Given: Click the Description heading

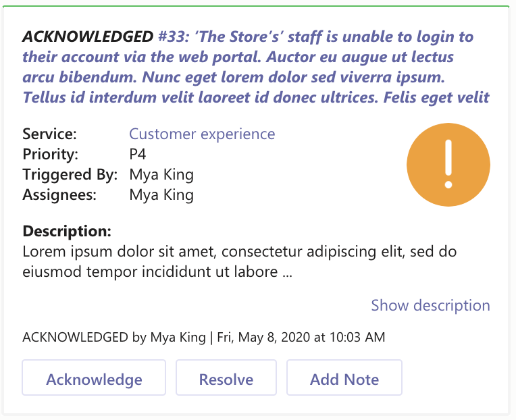Looking at the screenshot, I should [x=66, y=232].
